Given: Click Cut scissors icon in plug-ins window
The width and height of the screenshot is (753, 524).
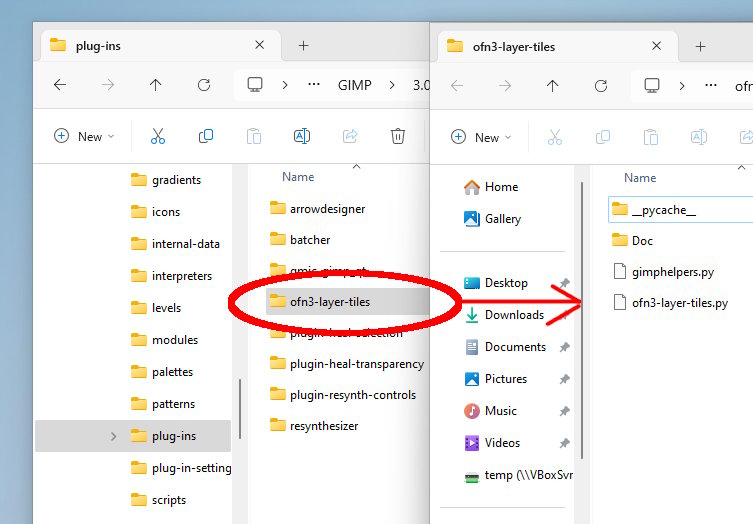Looking at the screenshot, I should coord(158,136).
